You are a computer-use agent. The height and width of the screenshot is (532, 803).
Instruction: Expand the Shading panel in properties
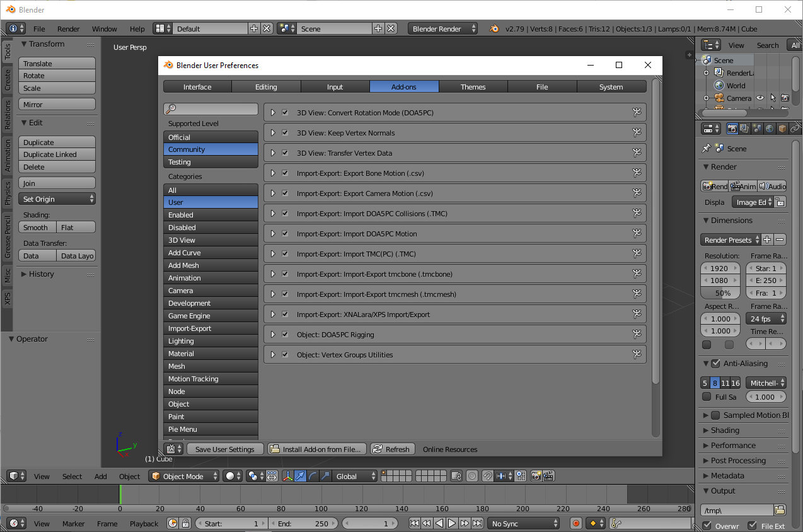(706, 431)
